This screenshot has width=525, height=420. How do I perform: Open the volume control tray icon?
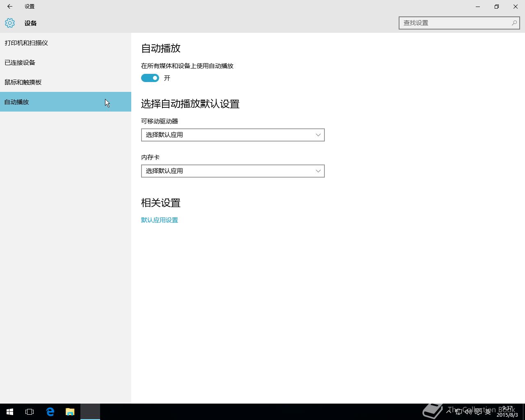pyautogui.click(x=468, y=412)
